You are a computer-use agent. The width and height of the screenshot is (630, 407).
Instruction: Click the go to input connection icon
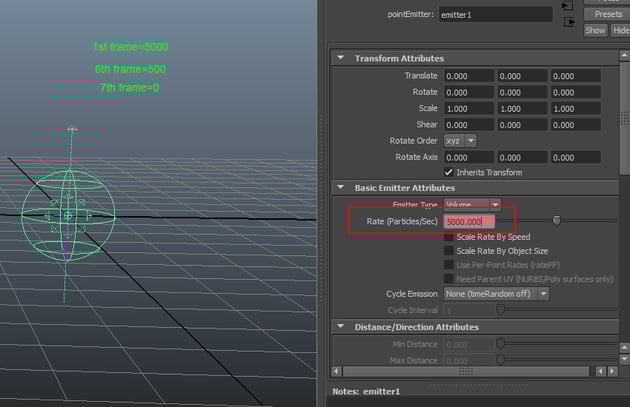(567, 6)
